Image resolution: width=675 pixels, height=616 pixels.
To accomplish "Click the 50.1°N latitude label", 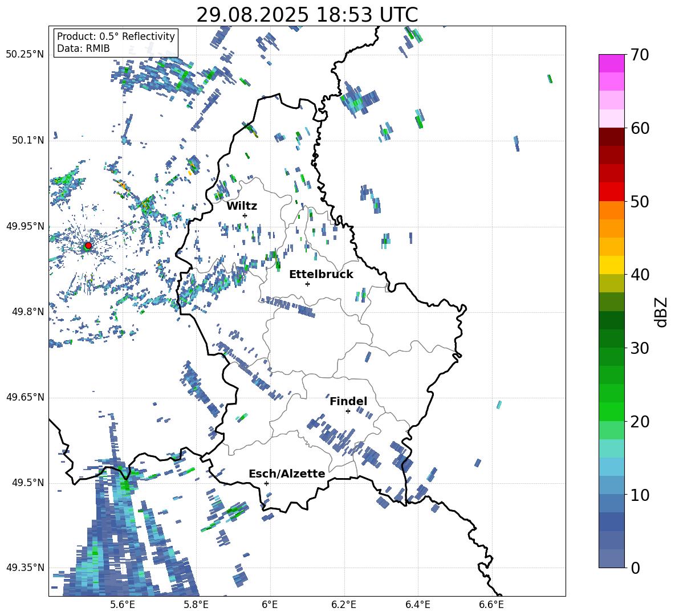I will [27, 140].
